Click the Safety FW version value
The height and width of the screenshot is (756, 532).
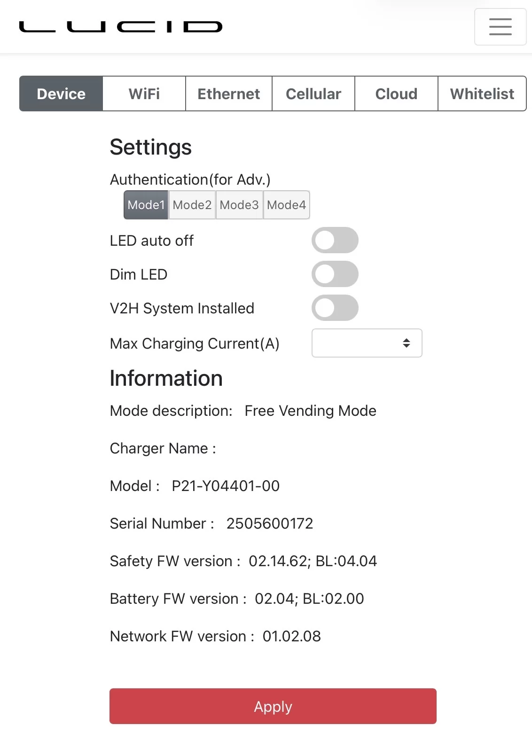coord(313,561)
